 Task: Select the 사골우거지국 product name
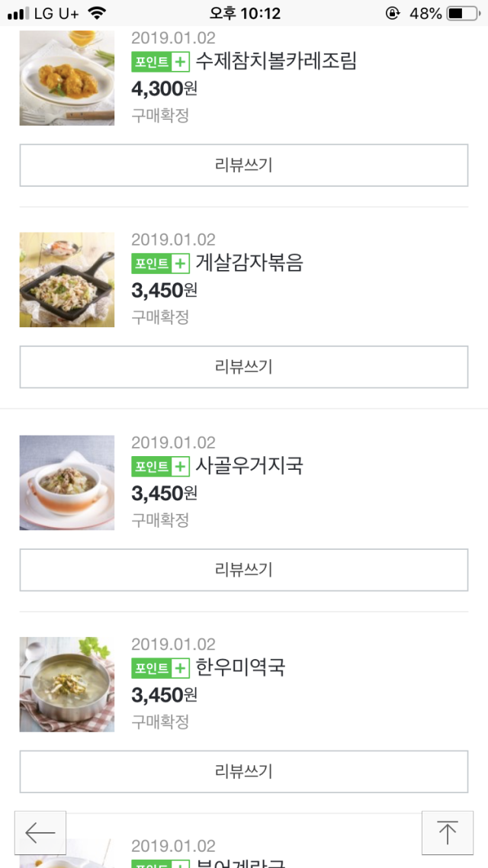point(249,465)
